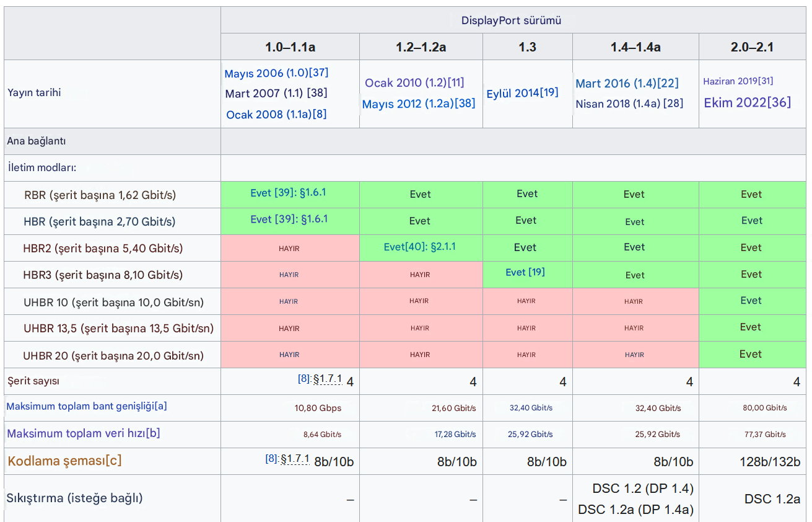The image size is (812, 522).
Task: Click Evet [39]: §1.6.1 in RBR row
Action: [x=288, y=193]
